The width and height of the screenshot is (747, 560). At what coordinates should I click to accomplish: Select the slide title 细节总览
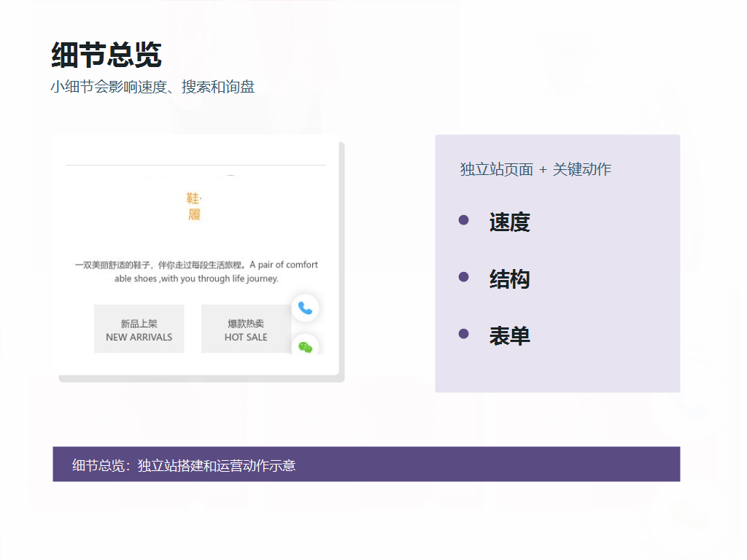click(x=107, y=55)
